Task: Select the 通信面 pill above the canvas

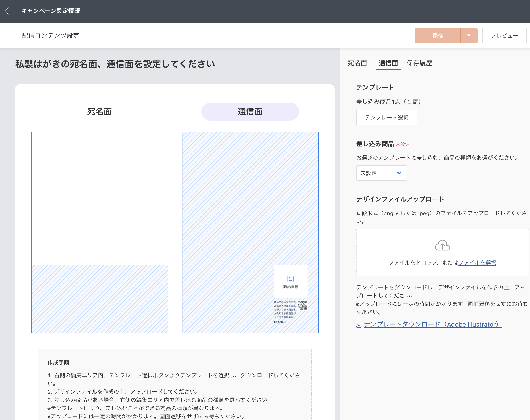Action: click(x=250, y=111)
